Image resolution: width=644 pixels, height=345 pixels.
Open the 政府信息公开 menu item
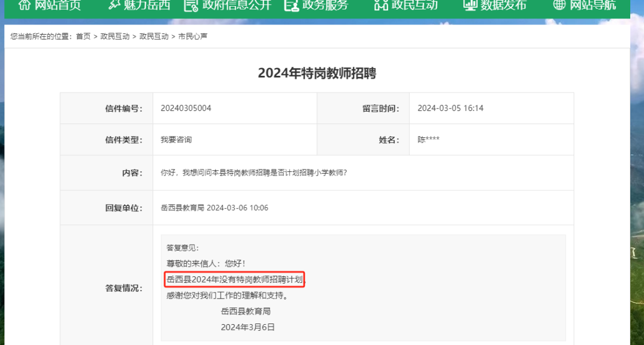tap(237, 5)
